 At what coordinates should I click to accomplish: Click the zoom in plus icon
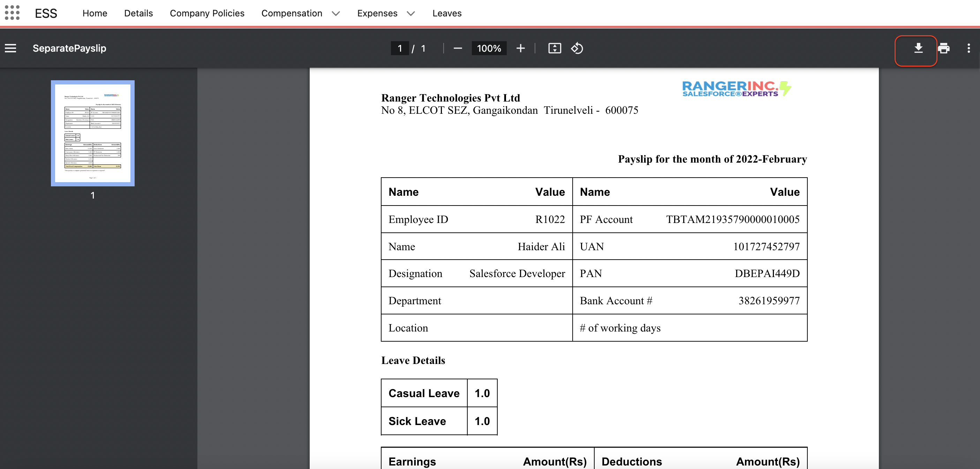pyautogui.click(x=520, y=49)
